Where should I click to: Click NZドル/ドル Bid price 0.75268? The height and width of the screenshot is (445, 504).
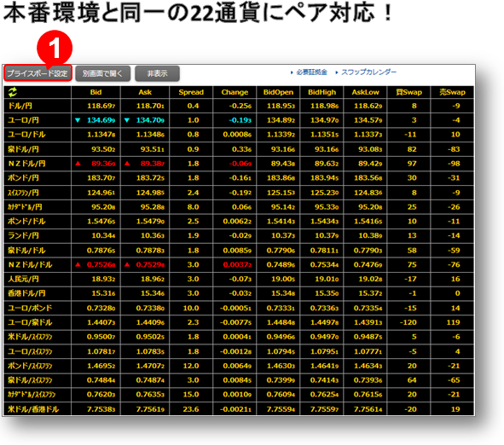(x=101, y=265)
